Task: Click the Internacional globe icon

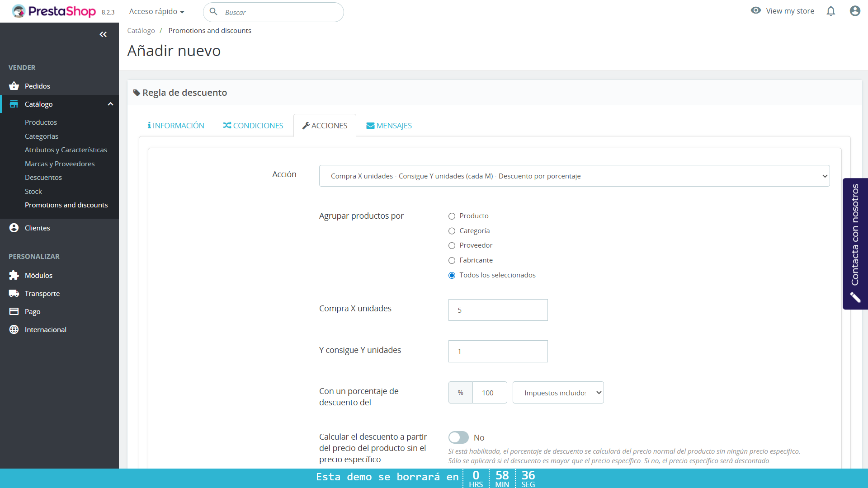Action: point(14,329)
